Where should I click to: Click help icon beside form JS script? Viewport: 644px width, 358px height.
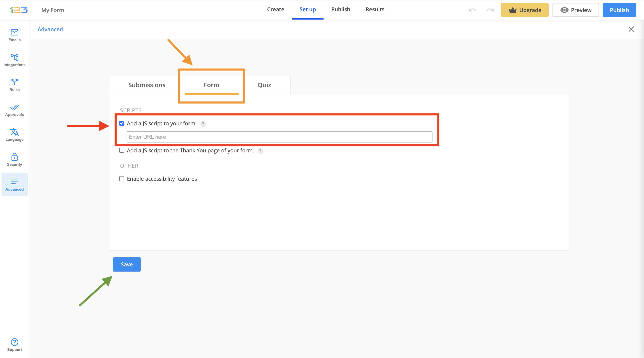coord(203,124)
